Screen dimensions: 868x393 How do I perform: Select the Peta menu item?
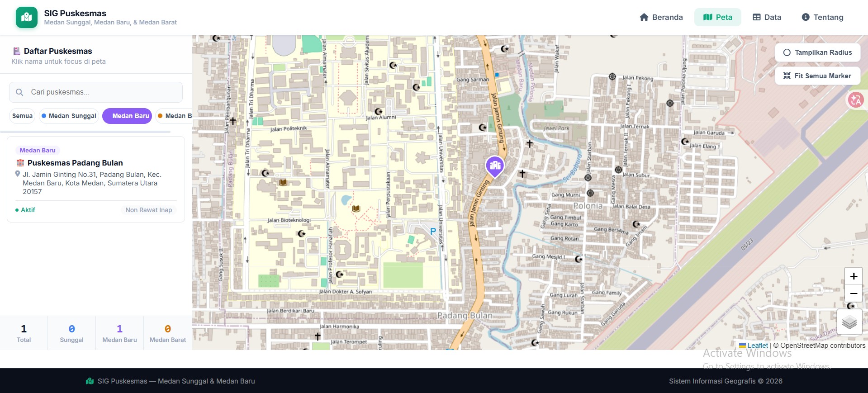(x=718, y=17)
